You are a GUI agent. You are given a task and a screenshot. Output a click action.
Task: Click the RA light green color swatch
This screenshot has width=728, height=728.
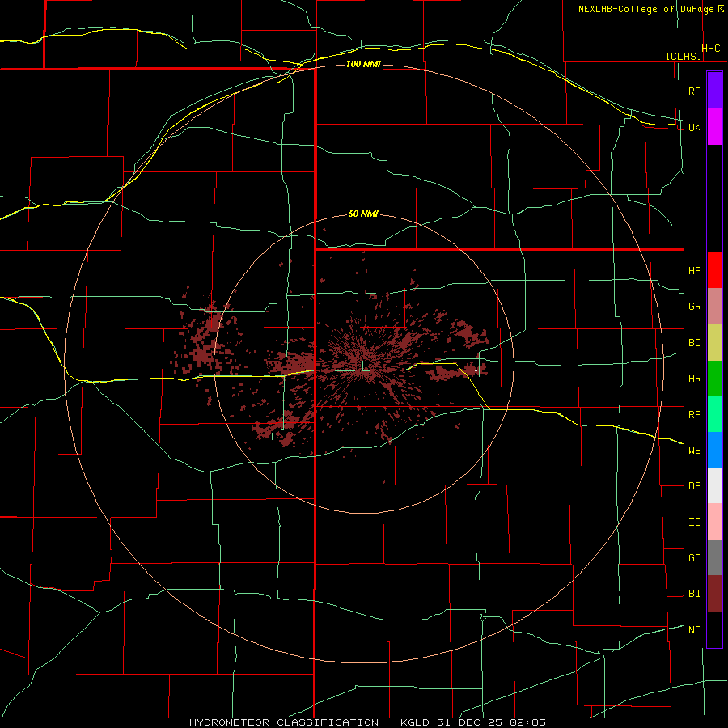714,414
